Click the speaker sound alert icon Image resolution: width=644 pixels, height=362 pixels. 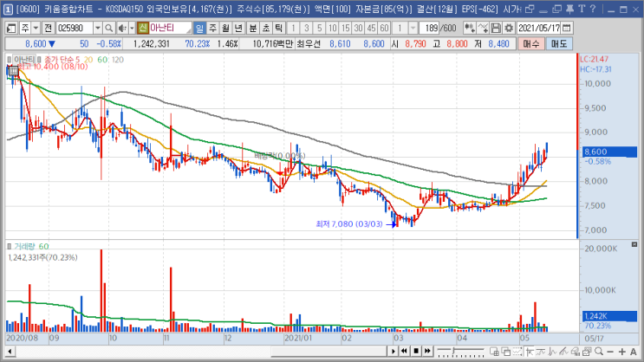coord(122,28)
